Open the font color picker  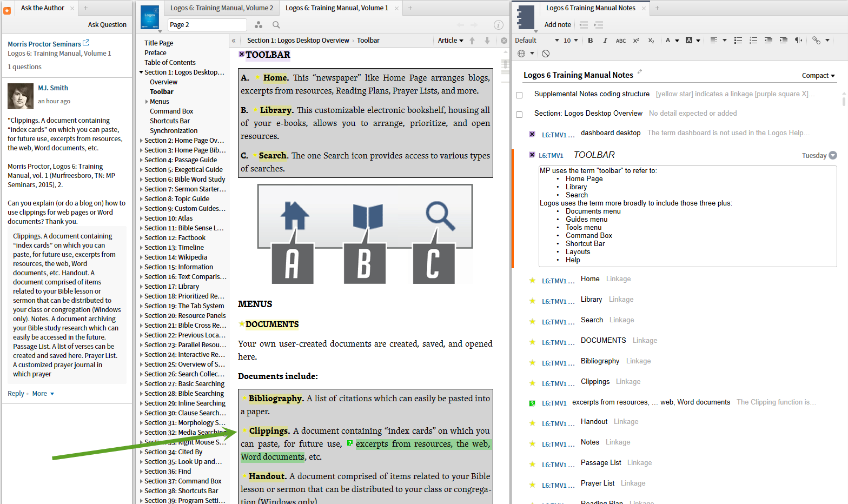pyautogui.click(x=672, y=41)
